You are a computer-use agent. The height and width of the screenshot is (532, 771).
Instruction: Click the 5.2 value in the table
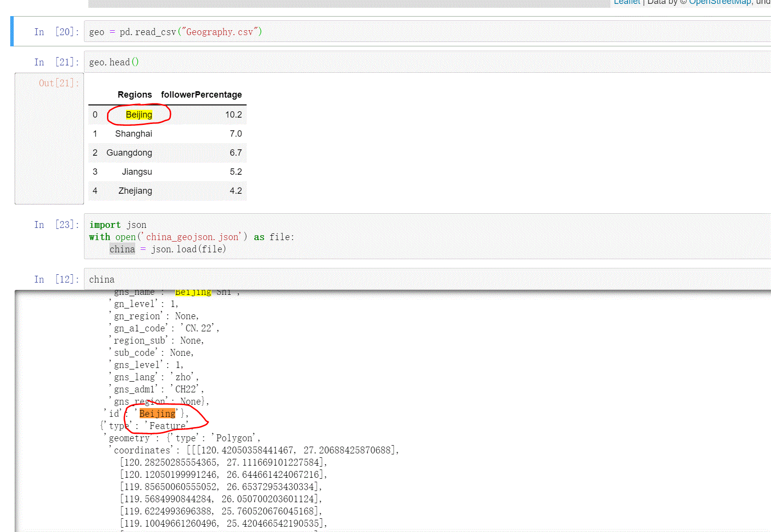pyautogui.click(x=236, y=172)
